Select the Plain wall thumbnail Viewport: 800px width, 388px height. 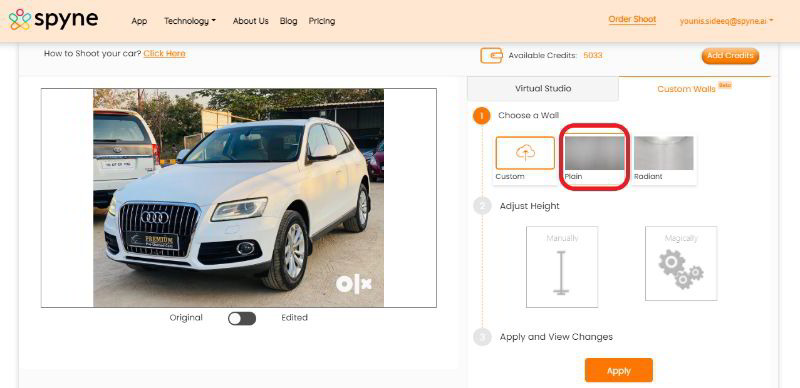coord(594,158)
